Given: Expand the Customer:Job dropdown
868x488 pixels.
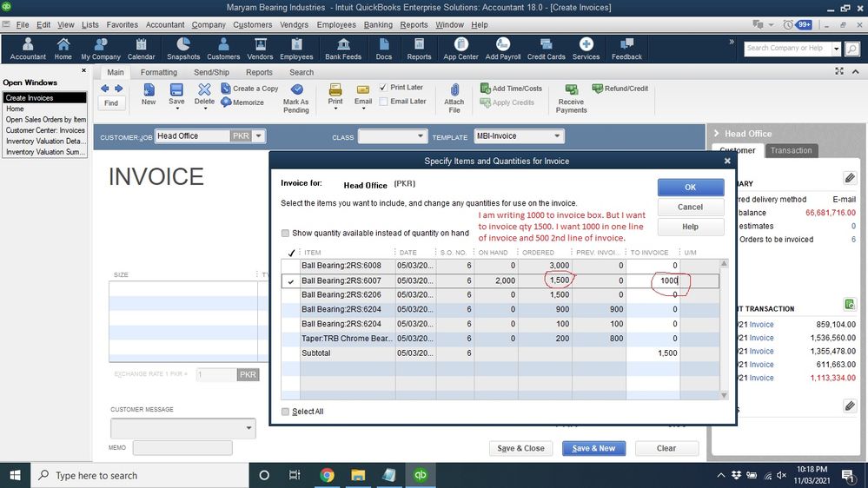Looking at the screenshot, I should 259,136.
